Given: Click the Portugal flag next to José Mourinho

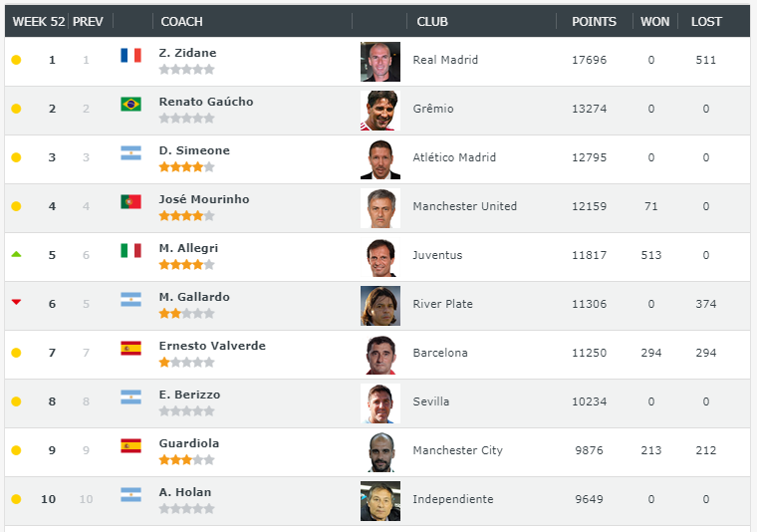Looking at the screenshot, I should click(130, 202).
